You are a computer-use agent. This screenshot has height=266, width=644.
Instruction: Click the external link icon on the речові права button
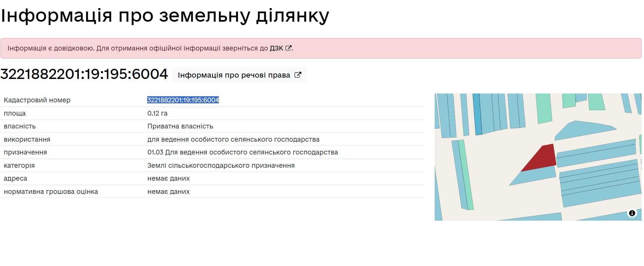pyautogui.click(x=298, y=75)
